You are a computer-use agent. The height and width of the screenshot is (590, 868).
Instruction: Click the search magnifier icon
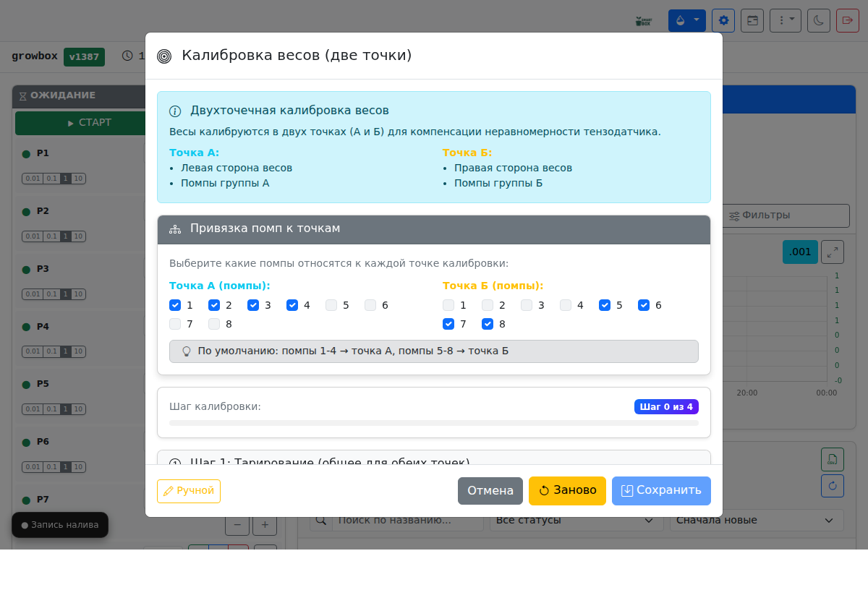point(321,520)
